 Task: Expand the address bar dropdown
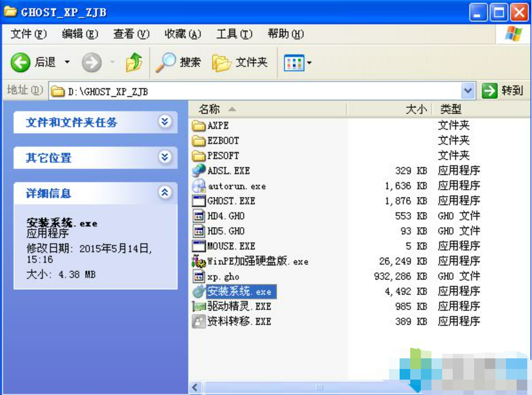coord(468,91)
